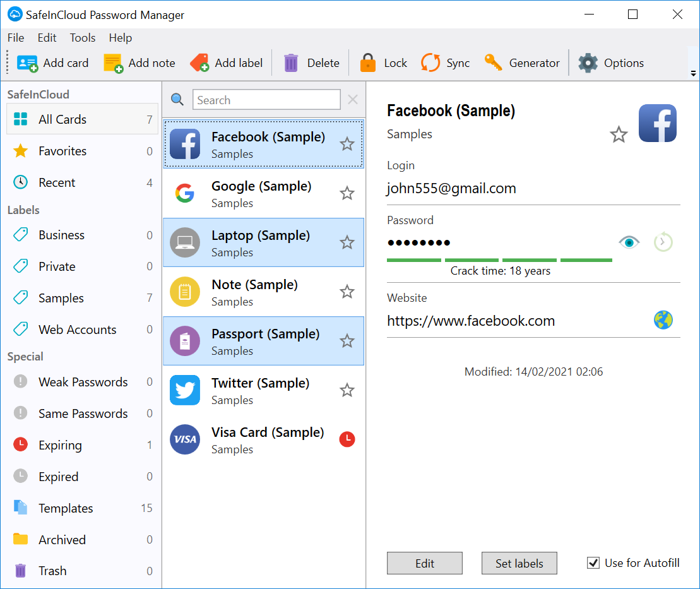Image resolution: width=700 pixels, height=589 pixels.
Task: Click the Delete trash can icon
Action: tap(290, 63)
